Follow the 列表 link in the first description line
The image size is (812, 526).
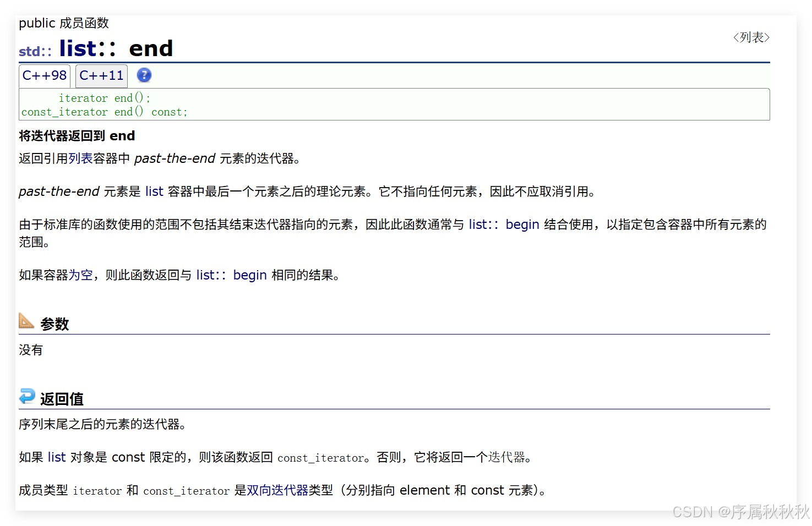(81, 158)
